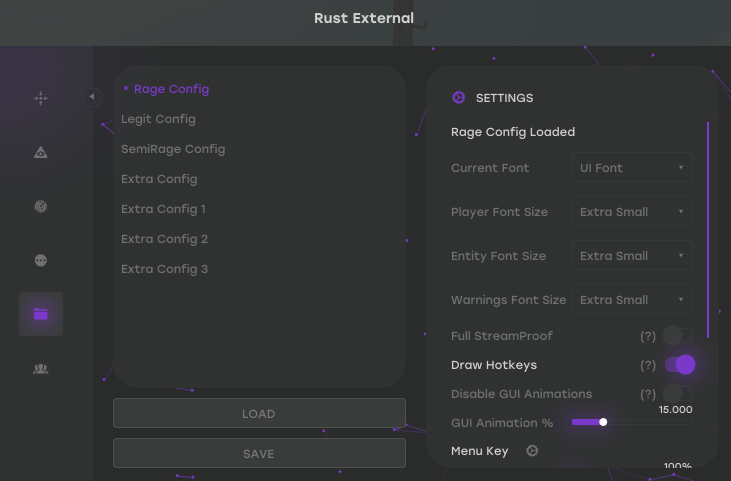Enable the Full StreamProof toggle
Image resolution: width=731 pixels, height=481 pixels.
677,336
